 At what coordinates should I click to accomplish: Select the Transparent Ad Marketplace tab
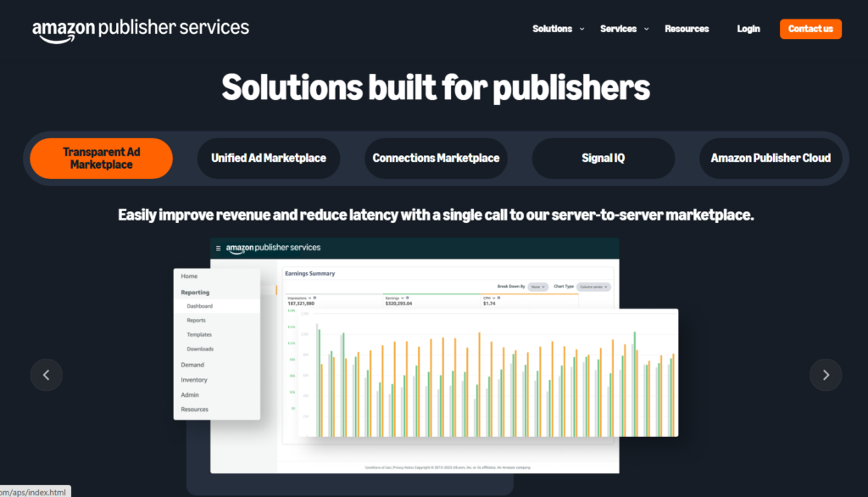point(102,159)
